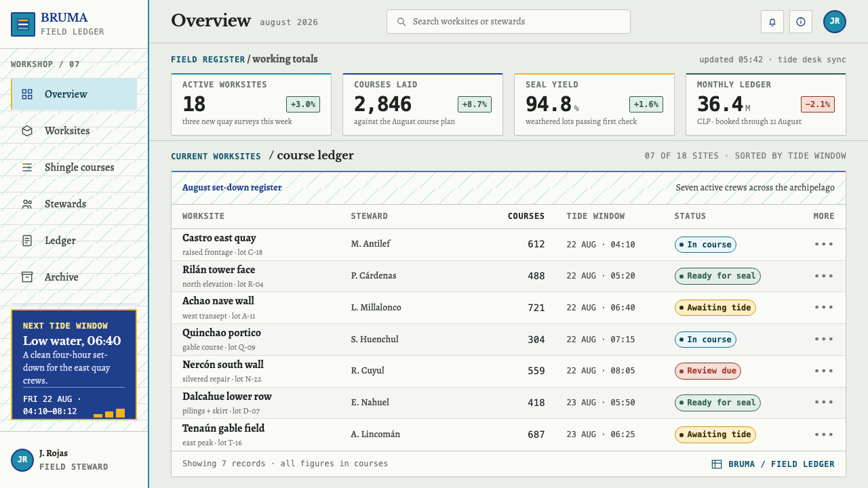Image resolution: width=868 pixels, height=488 pixels.
Task: Click the Tide Window column header
Action: (595, 216)
